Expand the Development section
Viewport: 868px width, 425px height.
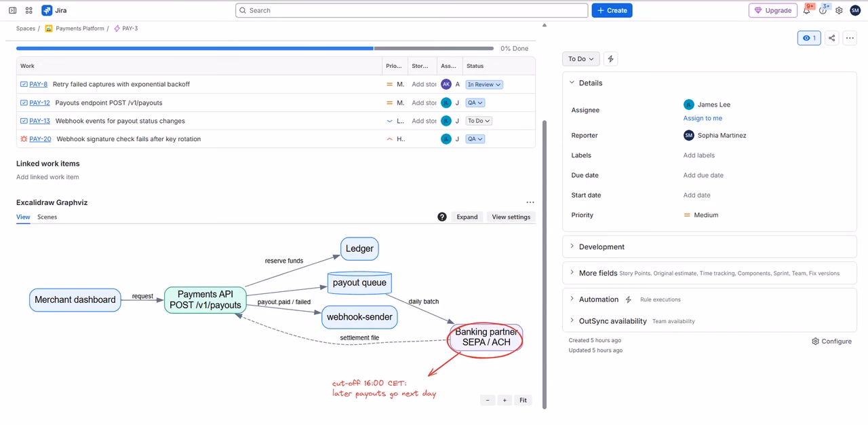pyautogui.click(x=572, y=246)
